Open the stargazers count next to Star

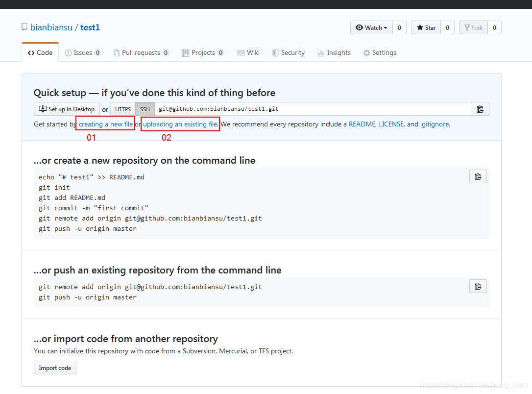tap(447, 28)
